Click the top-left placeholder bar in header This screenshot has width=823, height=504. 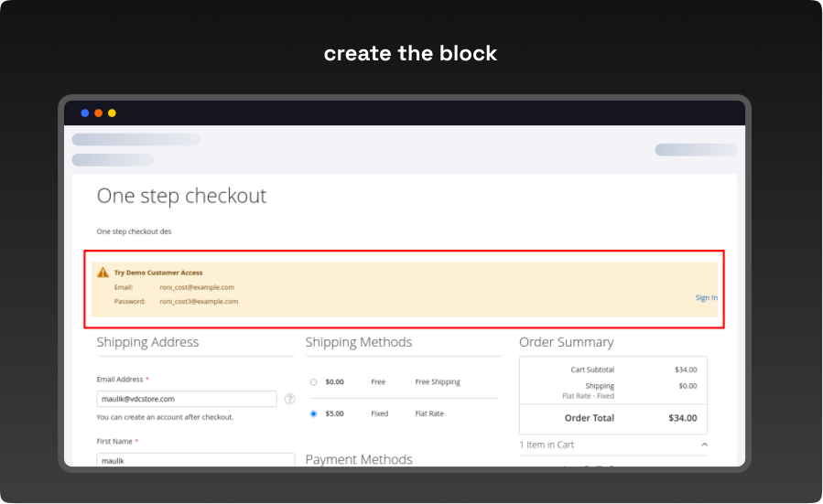(x=135, y=140)
